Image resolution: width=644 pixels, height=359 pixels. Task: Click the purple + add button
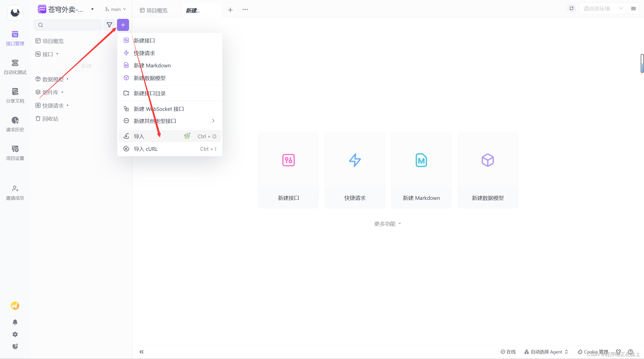(123, 25)
